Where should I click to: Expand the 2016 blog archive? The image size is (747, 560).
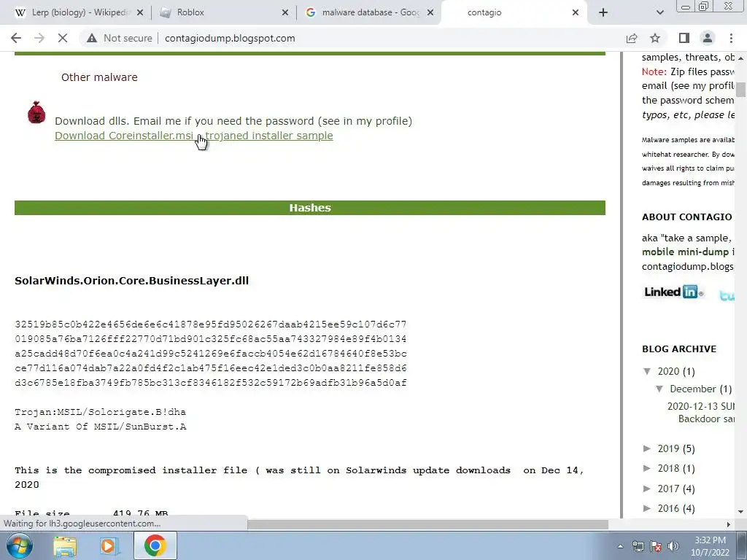click(x=647, y=508)
